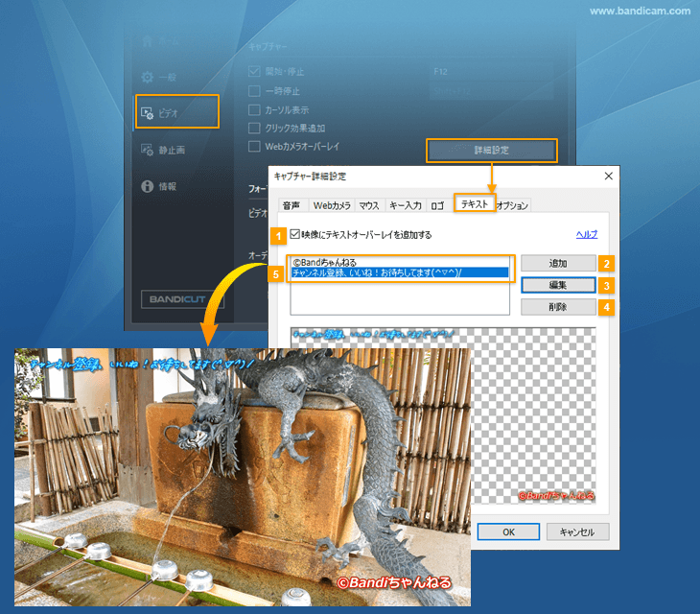Open the マウス tab
The width and height of the screenshot is (700, 614).
tap(370, 205)
